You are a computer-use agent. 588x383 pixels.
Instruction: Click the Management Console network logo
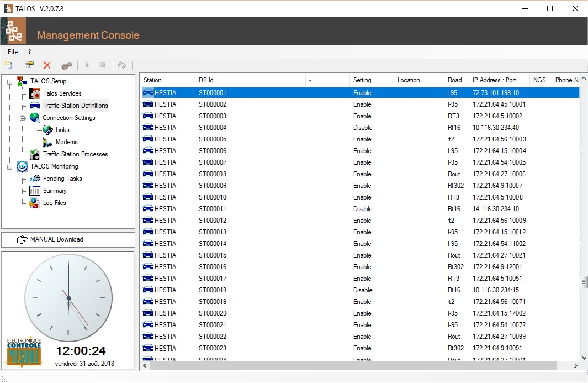(x=14, y=31)
